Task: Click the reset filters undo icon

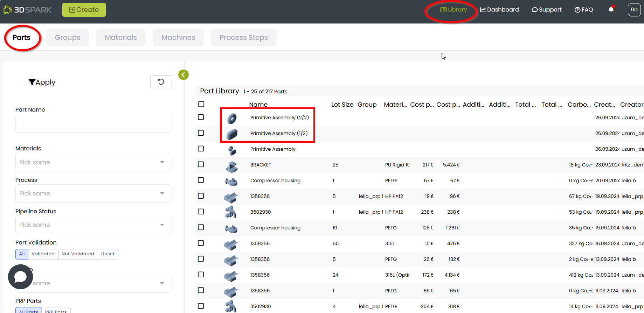Action: 161,82
